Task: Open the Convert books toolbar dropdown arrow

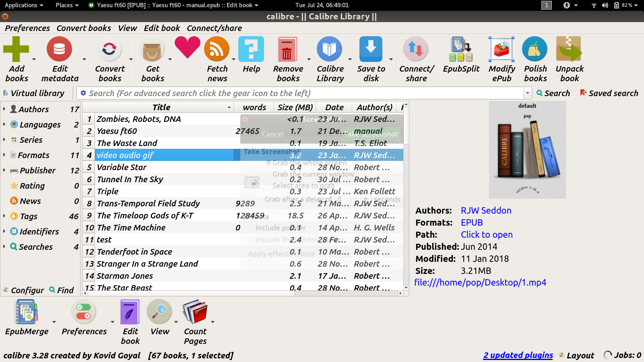Action: click(x=131, y=60)
